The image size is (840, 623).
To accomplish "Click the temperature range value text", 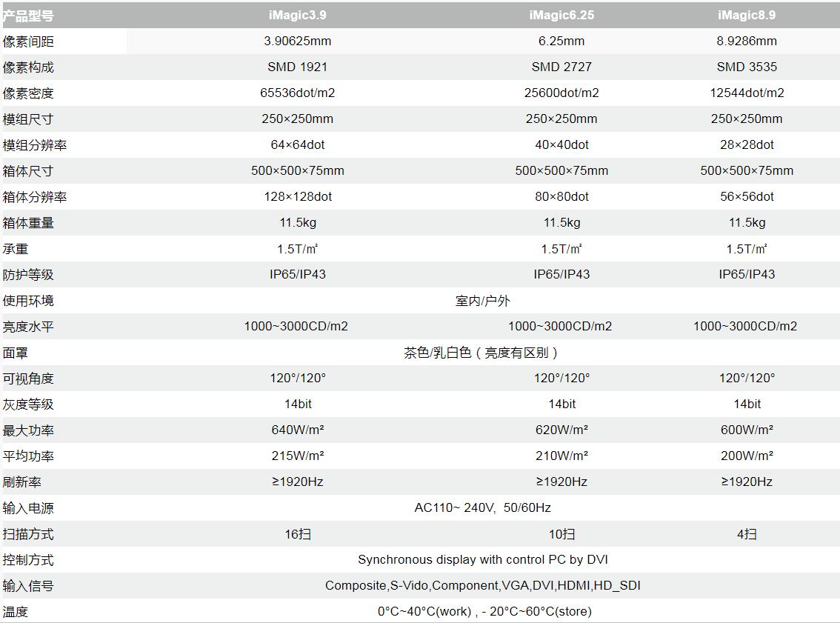I will (484, 611).
